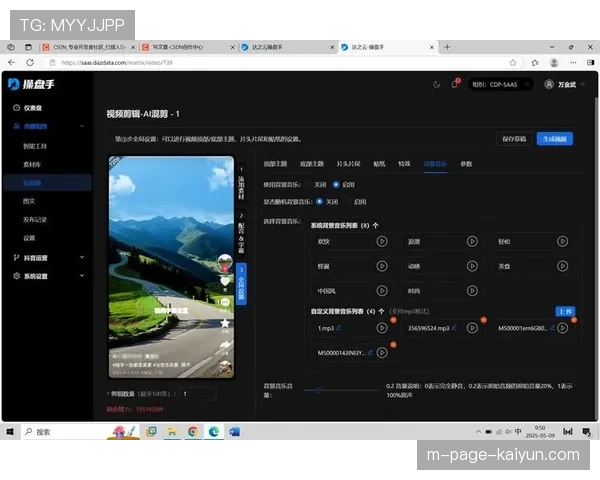
Task: Adjust the 背景音乐音量 slider handle
Action: [x=318, y=390]
